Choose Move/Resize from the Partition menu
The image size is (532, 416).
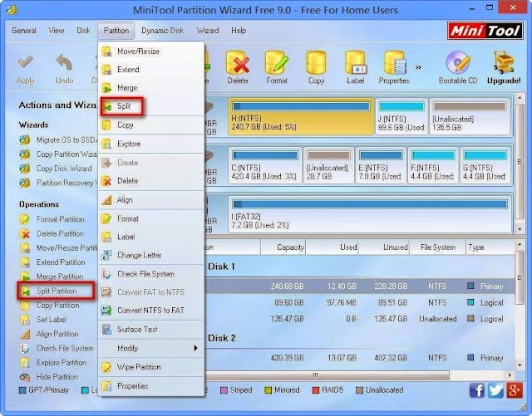click(x=151, y=51)
